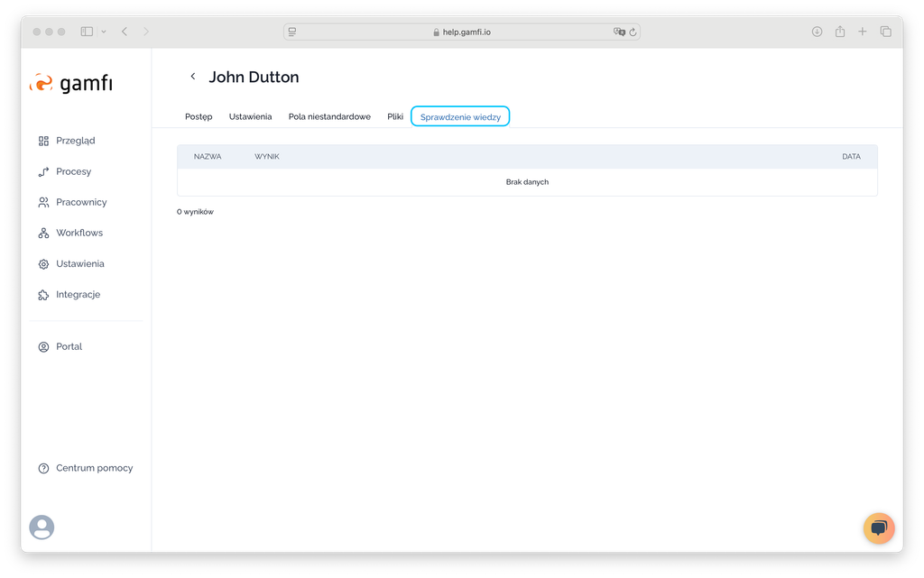Select the Pola niestandardowe tab
The width and height of the screenshot is (924, 578).
click(x=329, y=116)
